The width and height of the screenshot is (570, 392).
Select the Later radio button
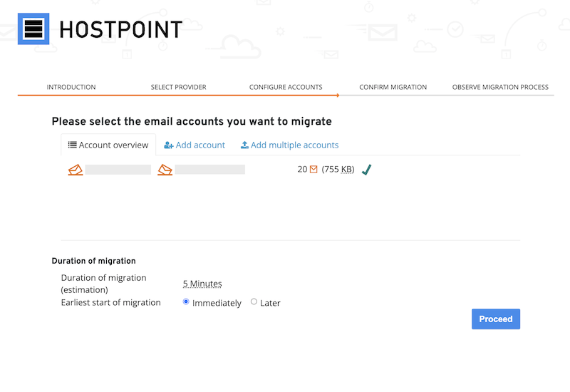point(254,301)
